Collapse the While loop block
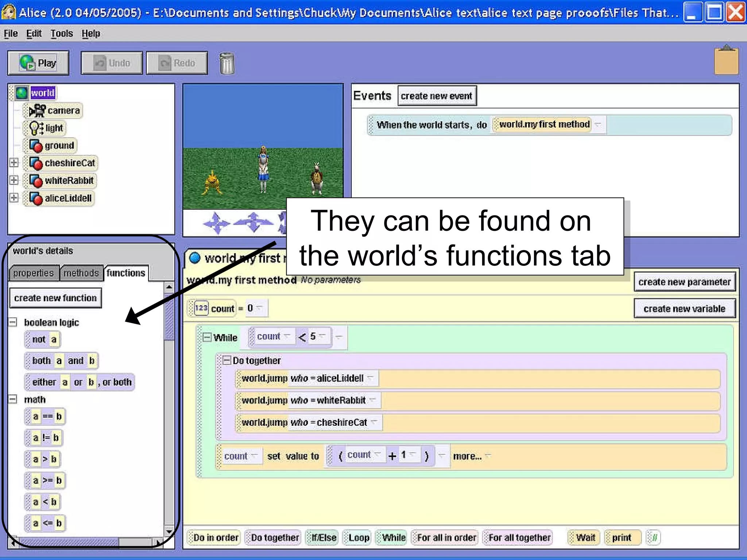 (x=207, y=337)
